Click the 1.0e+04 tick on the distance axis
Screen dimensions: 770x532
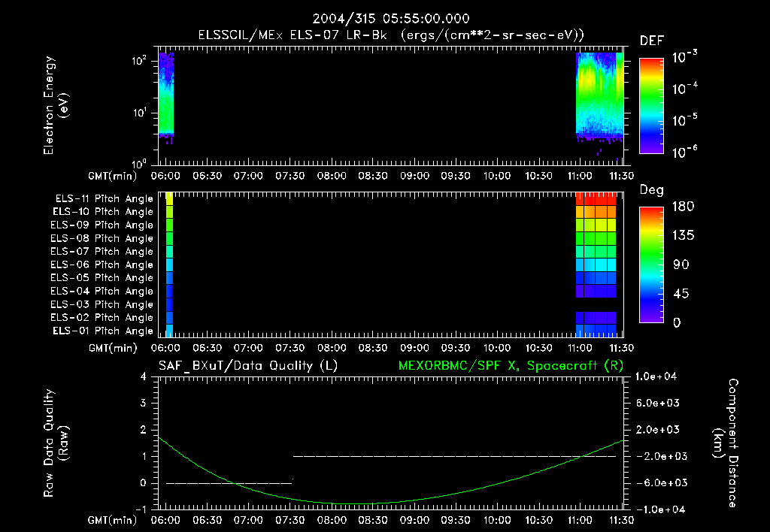(656, 377)
